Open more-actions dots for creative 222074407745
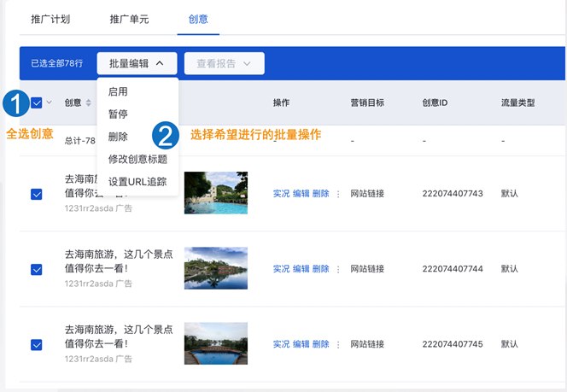This screenshot has height=392, width=567. coord(338,344)
